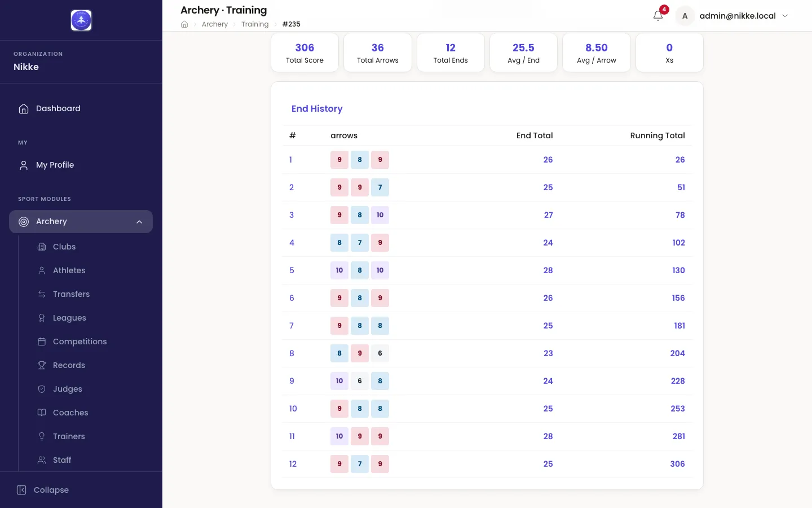Click the My Profile person icon
Screen dimensions: 812x508
(x=24, y=165)
